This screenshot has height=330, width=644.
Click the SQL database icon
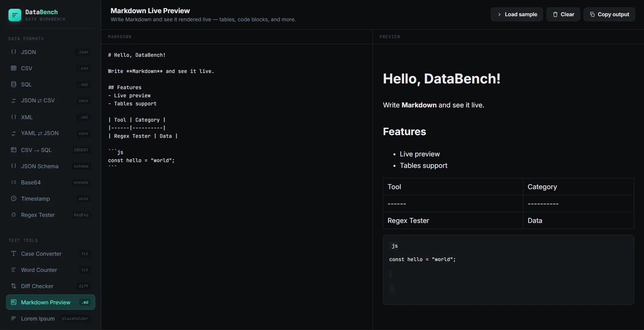tap(14, 84)
